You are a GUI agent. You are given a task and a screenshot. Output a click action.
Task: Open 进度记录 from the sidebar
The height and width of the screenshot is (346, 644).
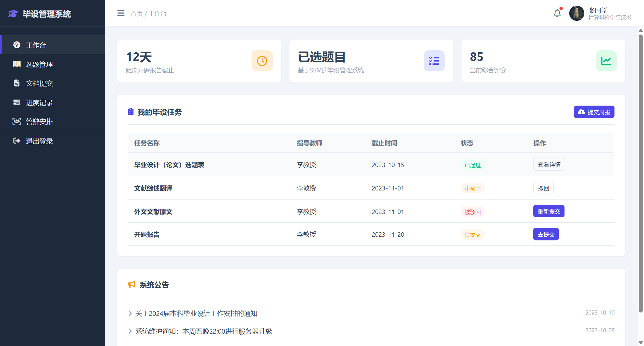39,103
